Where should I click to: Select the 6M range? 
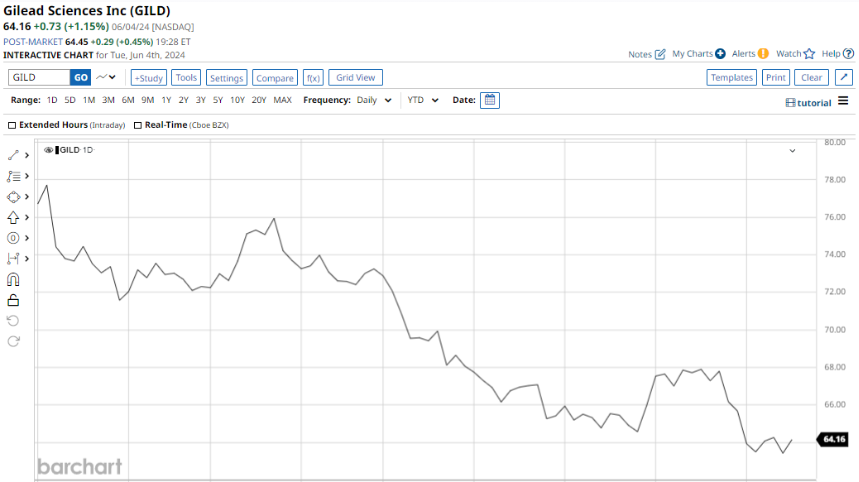[128, 100]
